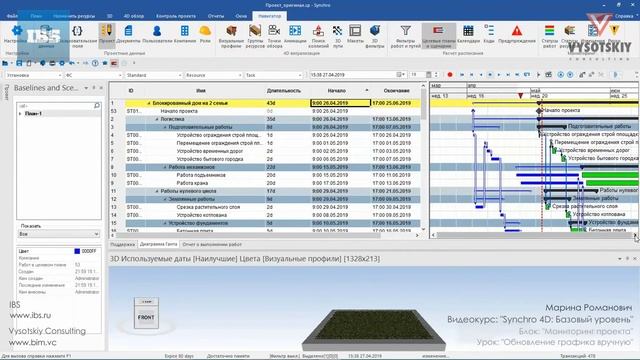640x360 pixels.
Task: Switch to Контроль проекта tab
Action: point(176,16)
